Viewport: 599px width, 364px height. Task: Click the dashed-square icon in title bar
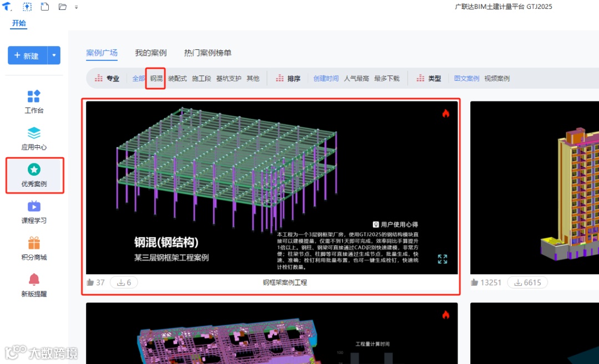[27, 7]
